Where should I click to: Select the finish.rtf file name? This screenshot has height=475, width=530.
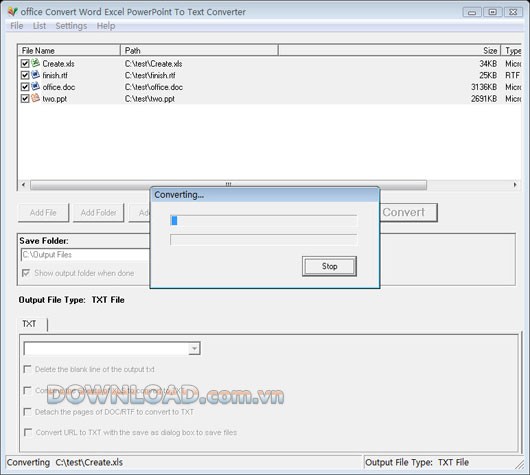click(55, 75)
